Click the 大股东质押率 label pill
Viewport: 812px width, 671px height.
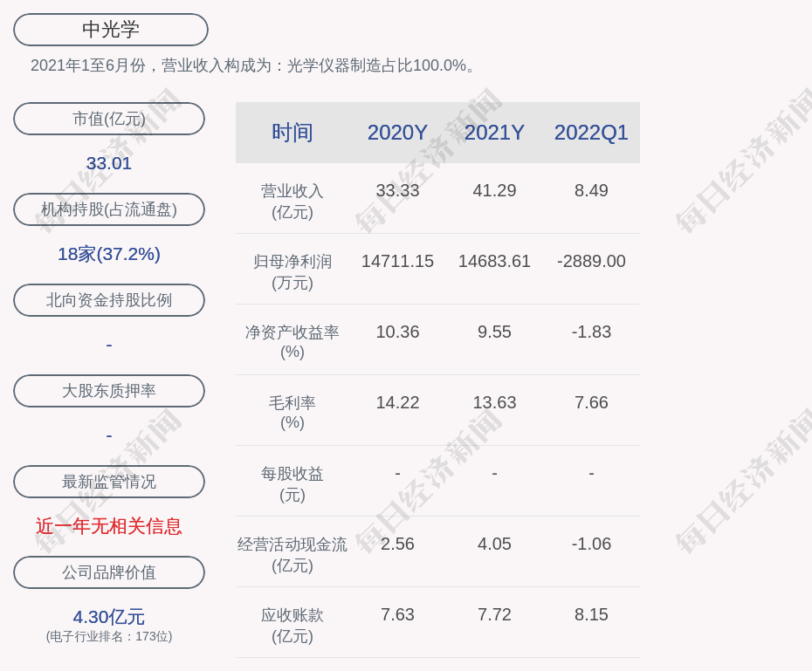(109, 391)
